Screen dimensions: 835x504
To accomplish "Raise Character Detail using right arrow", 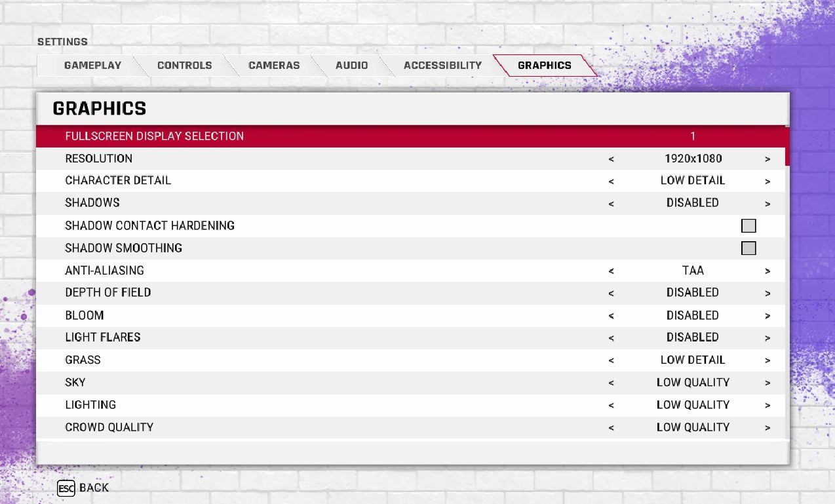I will point(767,182).
